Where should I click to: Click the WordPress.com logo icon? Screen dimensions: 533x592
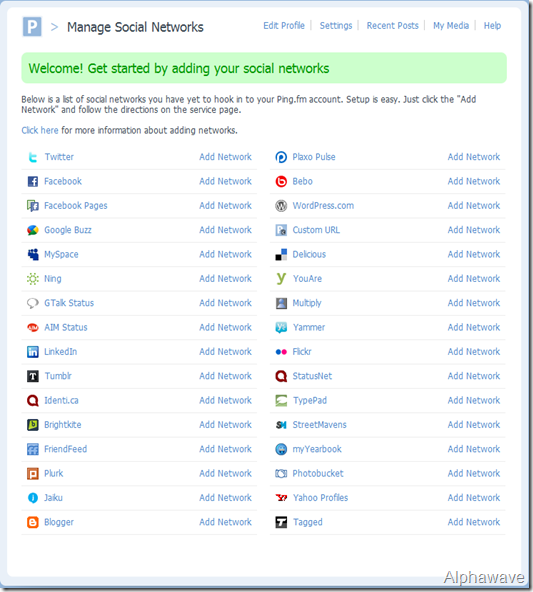tap(281, 206)
